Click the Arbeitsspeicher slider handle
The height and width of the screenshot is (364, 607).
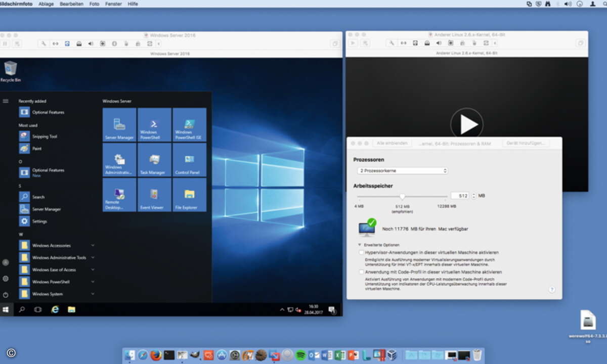pos(402,196)
